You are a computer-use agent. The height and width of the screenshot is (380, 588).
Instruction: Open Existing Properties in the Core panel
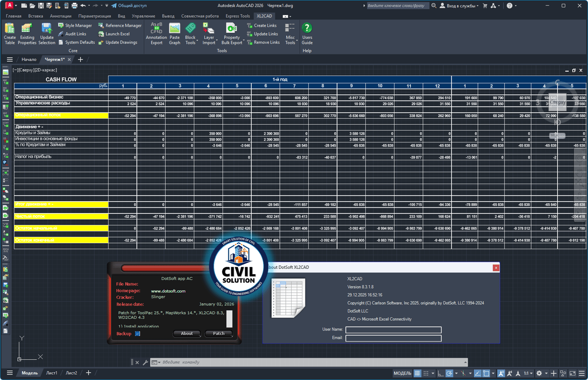(27, 34)
